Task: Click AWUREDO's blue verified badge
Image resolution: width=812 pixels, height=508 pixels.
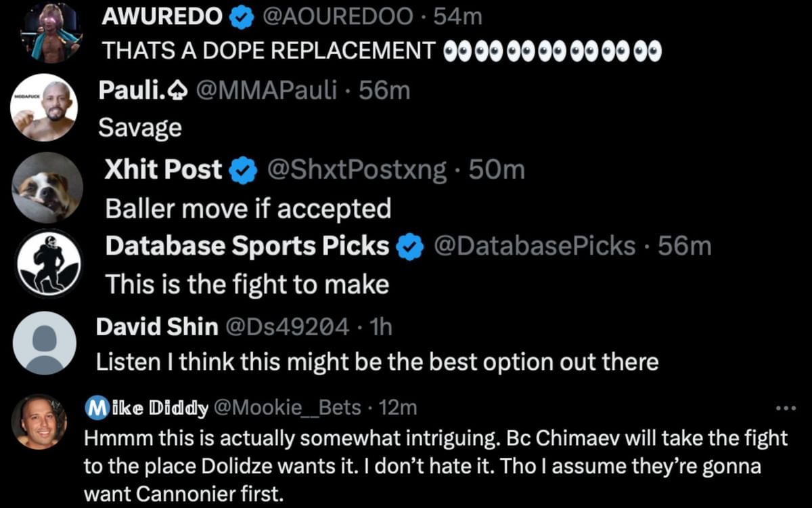Action: point(240,16)
